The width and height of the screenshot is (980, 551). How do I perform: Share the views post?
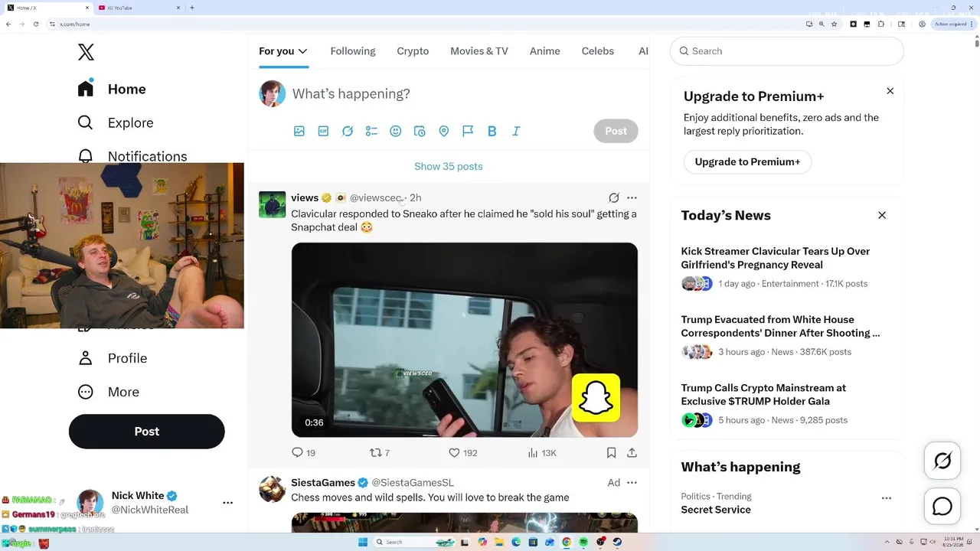632,453
